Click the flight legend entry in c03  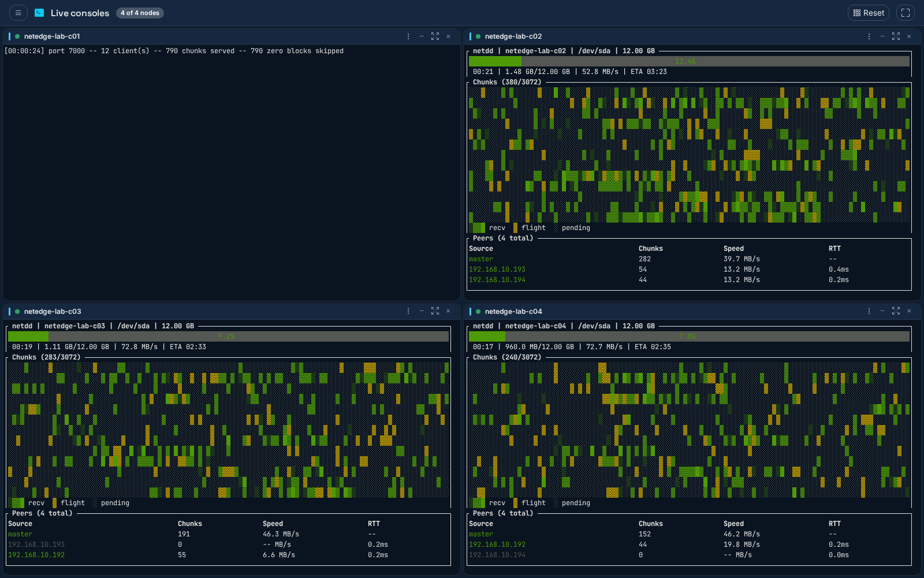[x=69, y=503]
